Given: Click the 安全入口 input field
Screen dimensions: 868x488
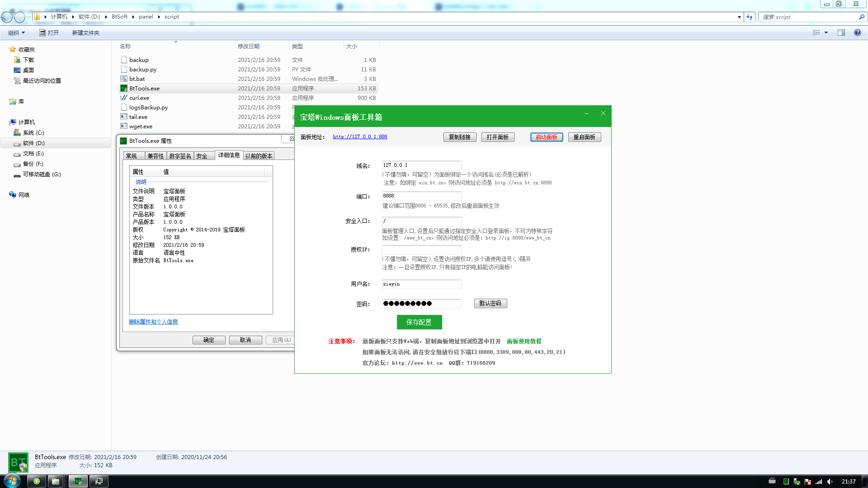Looking at the screenshot, I should pyautogui.click(x=421, y=221).
